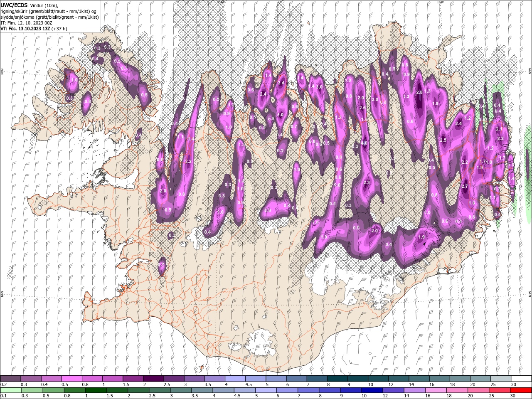Click the 2.6 snowfall value on map
Screen dimensions: 532x399
pyautogui.click(x=362, y=108)
